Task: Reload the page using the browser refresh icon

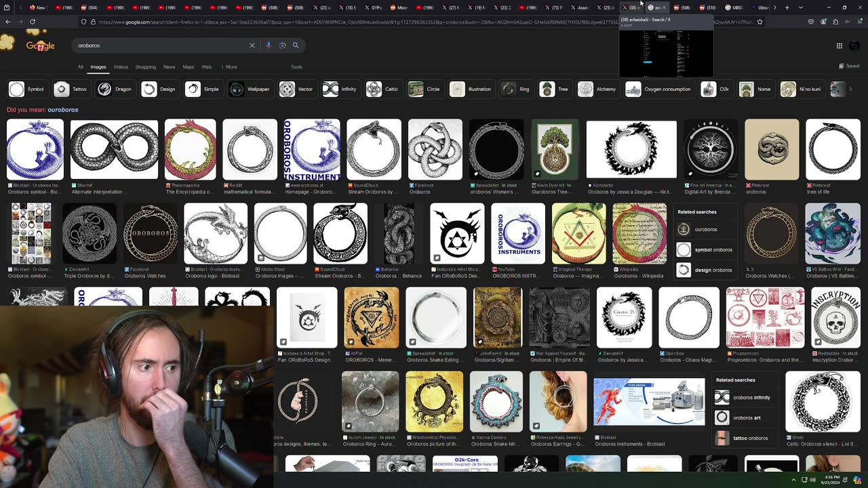Action: pos(32,22)
